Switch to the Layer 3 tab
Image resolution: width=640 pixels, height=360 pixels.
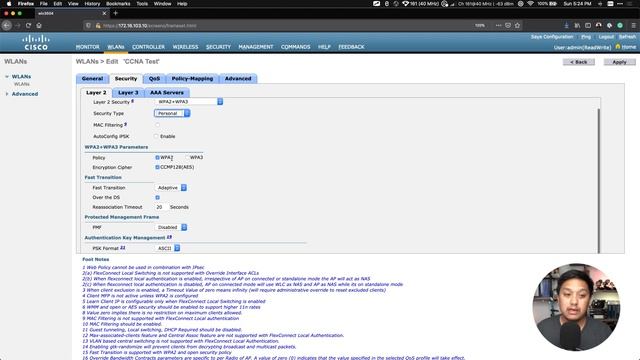pyautogui.click(x=128, y=93)
